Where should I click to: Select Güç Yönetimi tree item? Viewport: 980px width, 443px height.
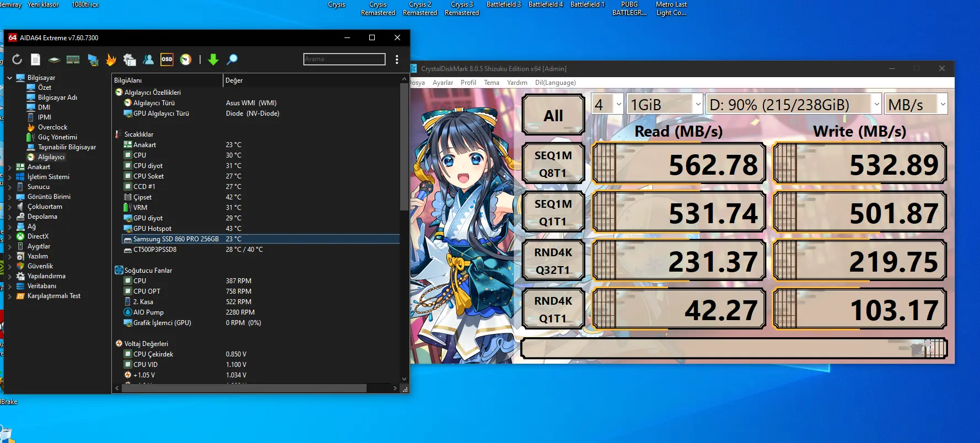[x=57, y=137]
